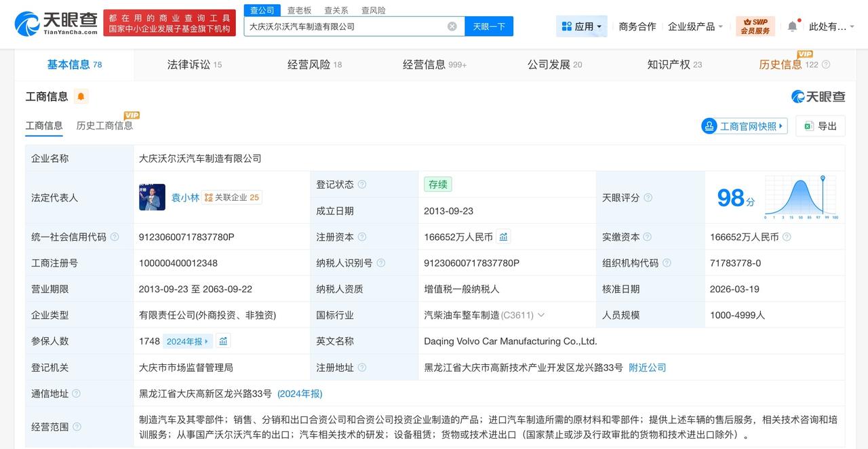Click inside the company search input field
This screenshot has height=449, width=868.
339,25
